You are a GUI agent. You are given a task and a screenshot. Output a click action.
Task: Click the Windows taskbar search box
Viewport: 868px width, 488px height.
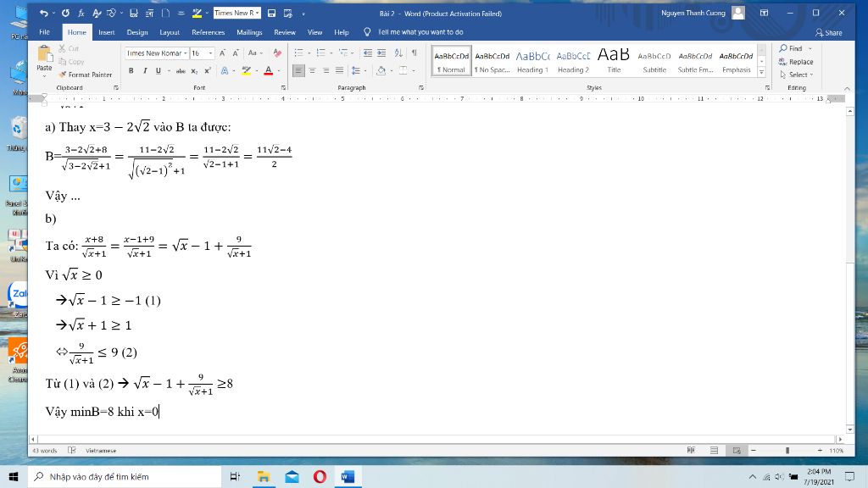point(125,476)
